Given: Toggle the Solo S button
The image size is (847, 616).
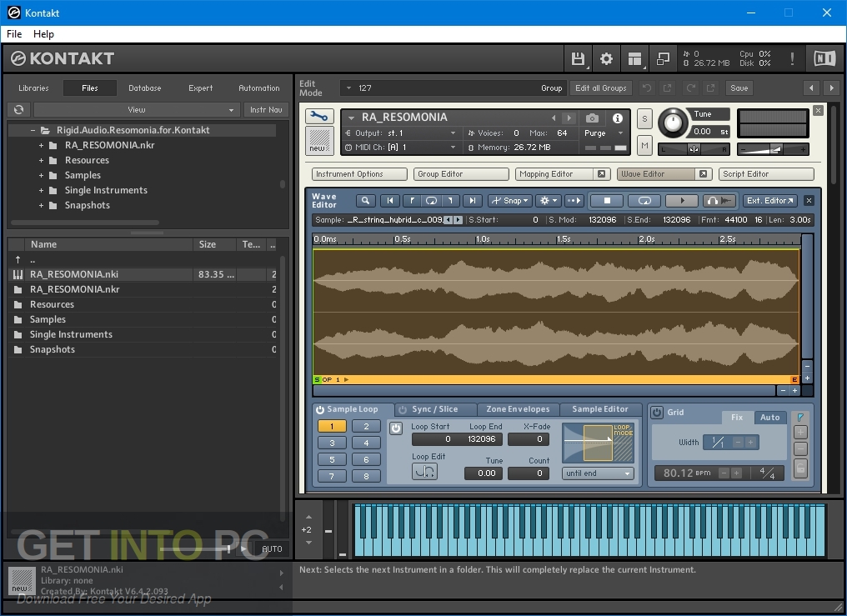Looking at the screenshot, I should pos(644,118).
